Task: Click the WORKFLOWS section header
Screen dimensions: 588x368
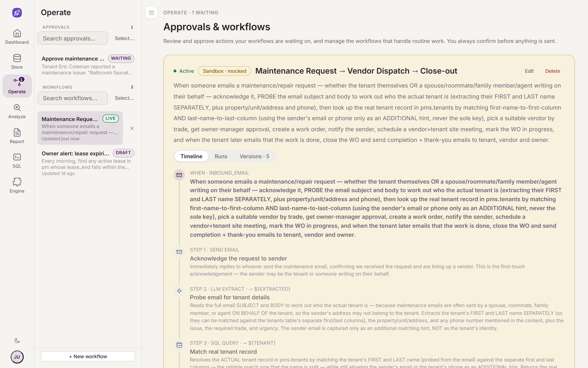Action: point(57,87)
